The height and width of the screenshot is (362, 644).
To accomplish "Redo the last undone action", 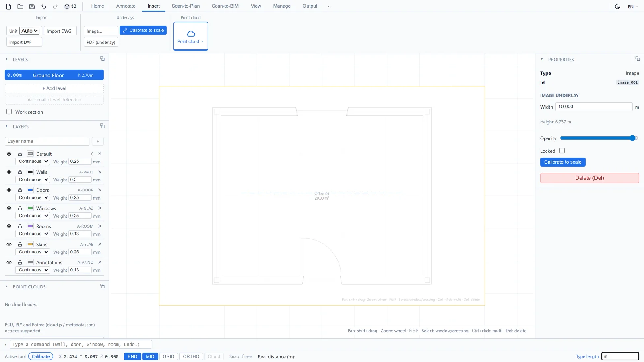I will [x=56, y=6].
